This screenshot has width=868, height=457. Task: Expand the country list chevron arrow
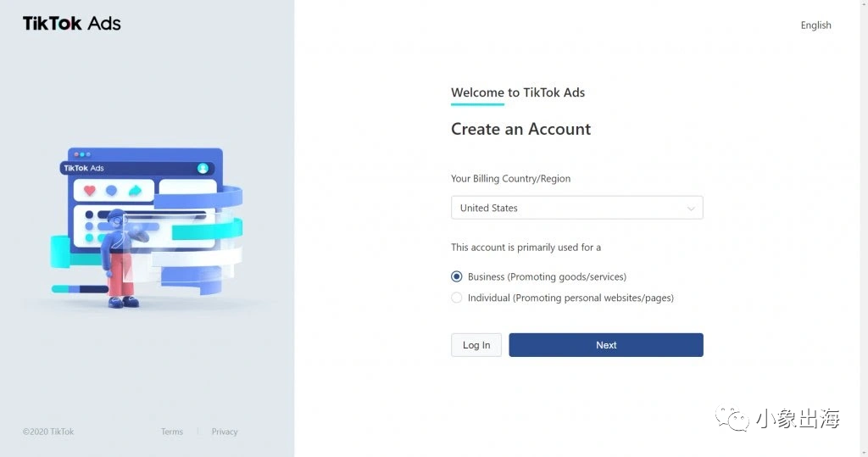(x=691, y=209)
